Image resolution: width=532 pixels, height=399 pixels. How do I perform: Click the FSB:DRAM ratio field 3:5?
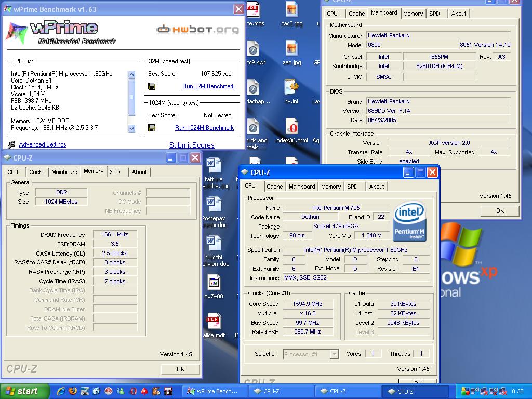[115, 244]
